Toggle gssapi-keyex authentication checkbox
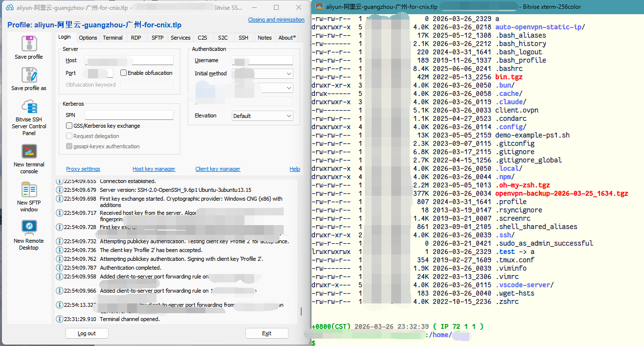This screenshot has height=346, width=644. coord(69,146)
